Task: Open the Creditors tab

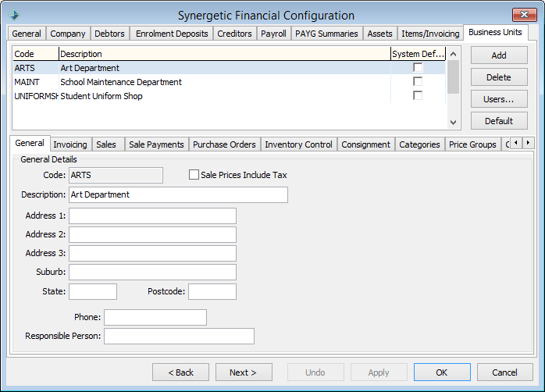Action: [x=234, y=34]
